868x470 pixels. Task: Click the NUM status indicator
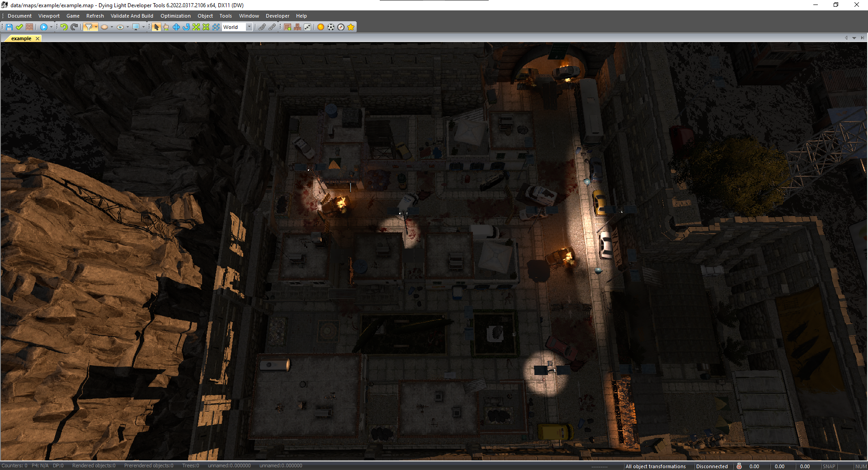(861, 466)
